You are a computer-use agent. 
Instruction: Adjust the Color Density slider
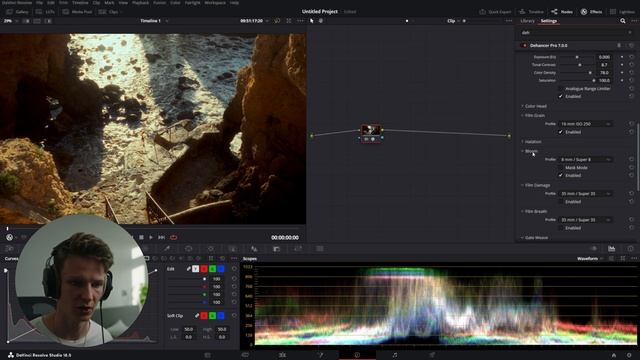point(576,73)
